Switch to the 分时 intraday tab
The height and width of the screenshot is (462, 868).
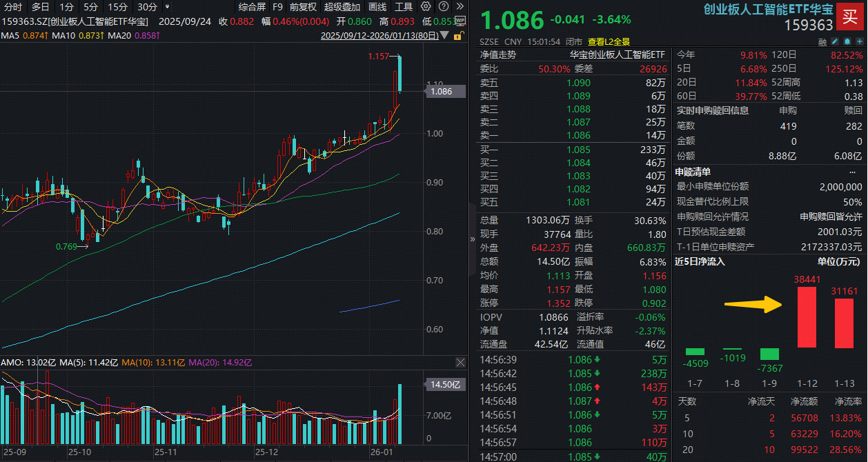(12, 7)
